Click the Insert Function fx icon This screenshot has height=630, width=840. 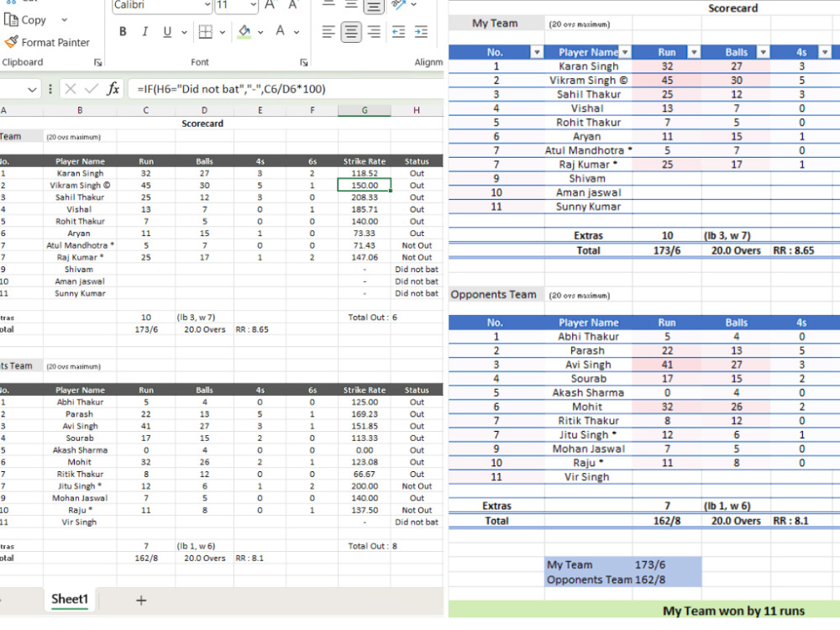click(x=113, y=88)
